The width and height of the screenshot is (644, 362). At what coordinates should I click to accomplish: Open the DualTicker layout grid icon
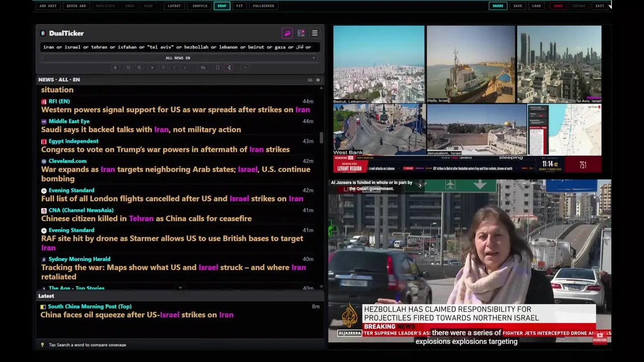tap(301, 33)
